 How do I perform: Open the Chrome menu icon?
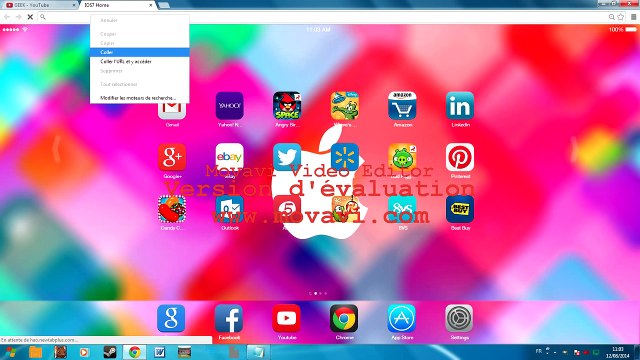[633, 17]
